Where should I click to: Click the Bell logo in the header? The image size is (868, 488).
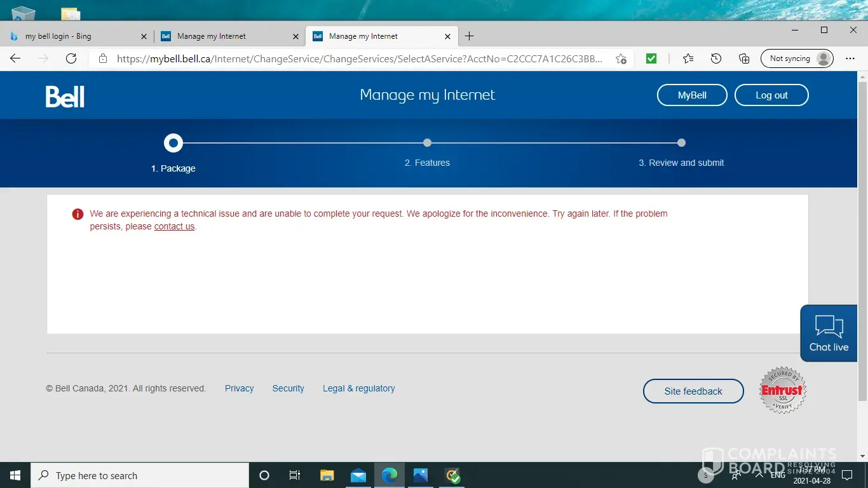point(65,96)
